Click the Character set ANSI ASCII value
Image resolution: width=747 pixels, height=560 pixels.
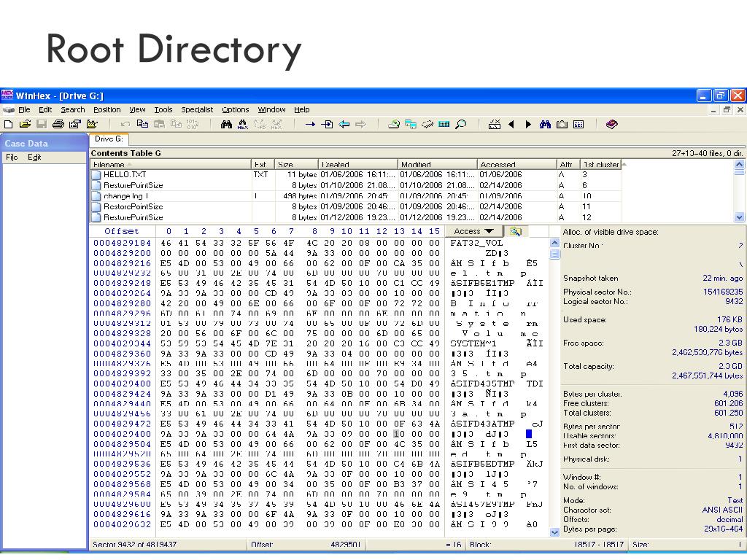click(722, 510)
